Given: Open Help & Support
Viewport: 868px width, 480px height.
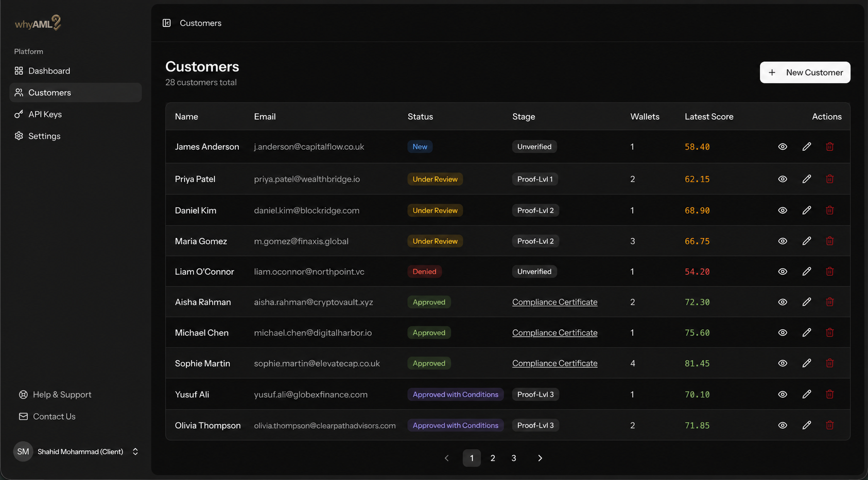Looking at the screenshot, I should click(55, 395).
